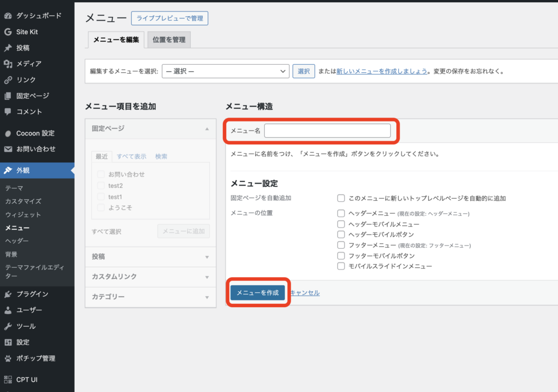This screenshot has height=392, width=558.
Task: Open テーマ in the 外観 submenu
Action: [14, 188]
